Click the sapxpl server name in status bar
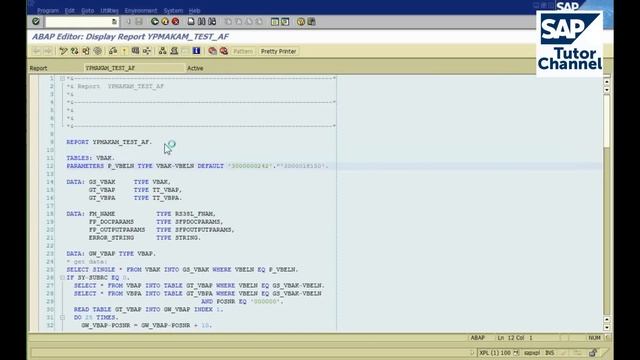Screen dimensions: 640x360 [x=532, y=353]
